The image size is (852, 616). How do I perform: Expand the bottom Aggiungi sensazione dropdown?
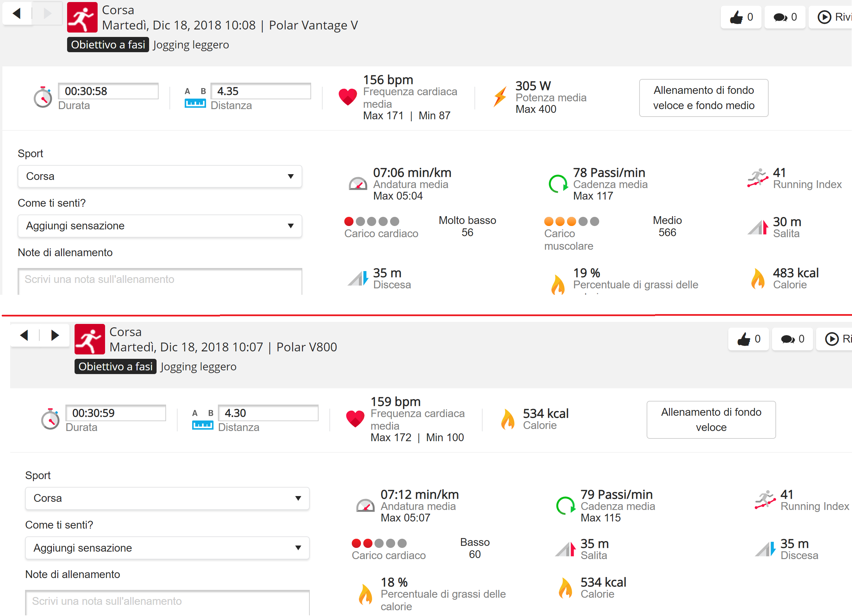click(167, 548)
